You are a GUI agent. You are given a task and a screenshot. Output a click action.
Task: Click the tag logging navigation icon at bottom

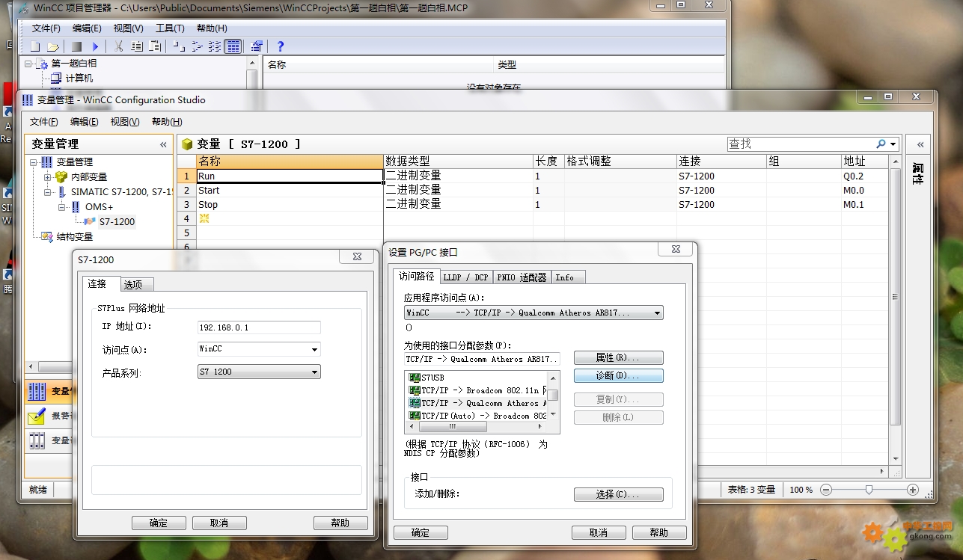coord(37,441)
